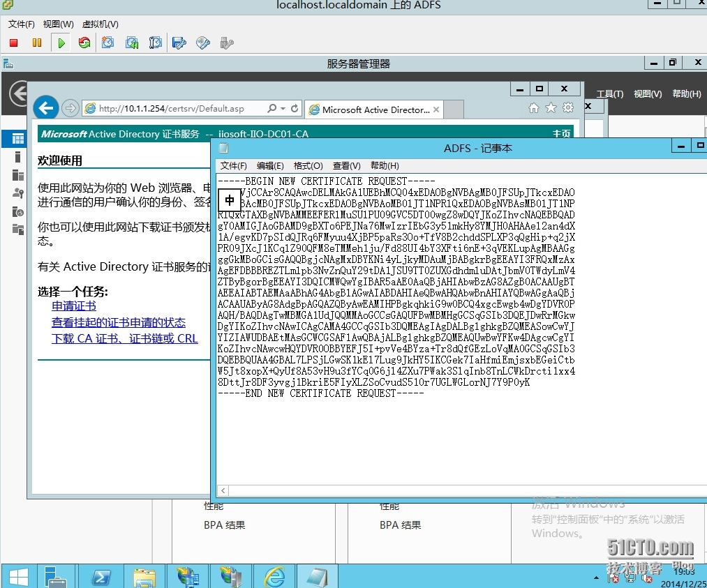This screenshot has width=707, height=588.
Task: Open the Windows Start button
Action: (18, 577)
